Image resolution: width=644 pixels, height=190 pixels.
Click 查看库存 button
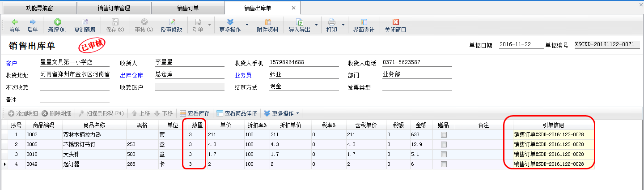pyautogui.click(x=196, y=113)
